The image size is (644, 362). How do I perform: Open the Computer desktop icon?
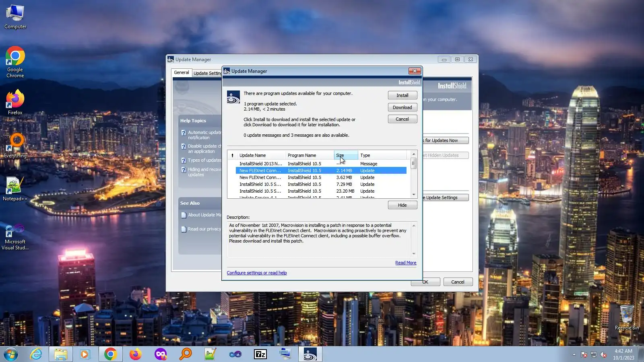[15, 17]
